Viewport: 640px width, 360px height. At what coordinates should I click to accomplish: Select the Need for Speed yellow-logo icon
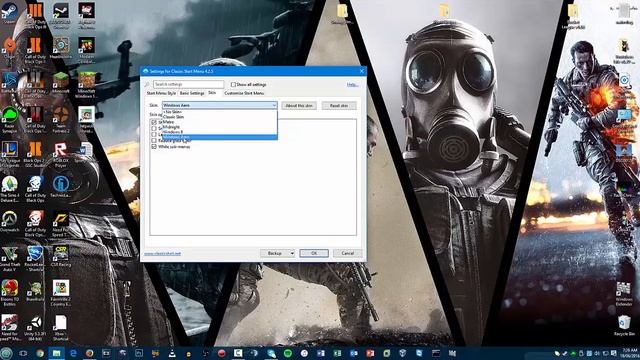tap(60, 224)
